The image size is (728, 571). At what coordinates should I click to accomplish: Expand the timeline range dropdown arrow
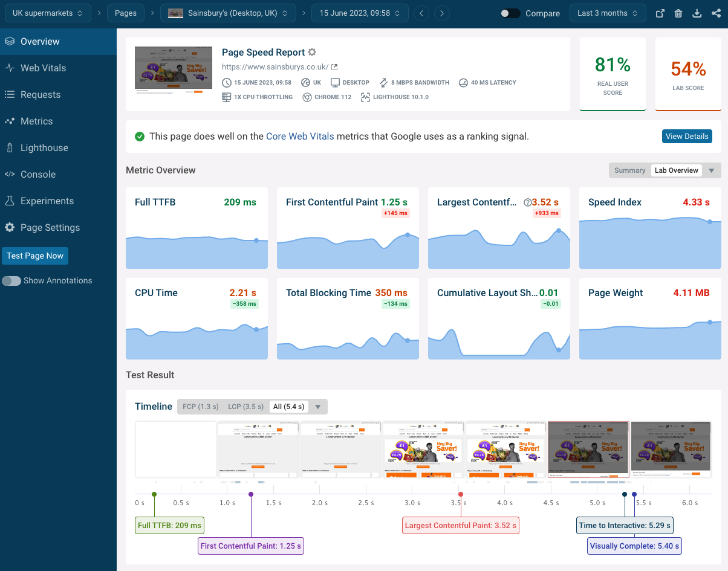318,407
